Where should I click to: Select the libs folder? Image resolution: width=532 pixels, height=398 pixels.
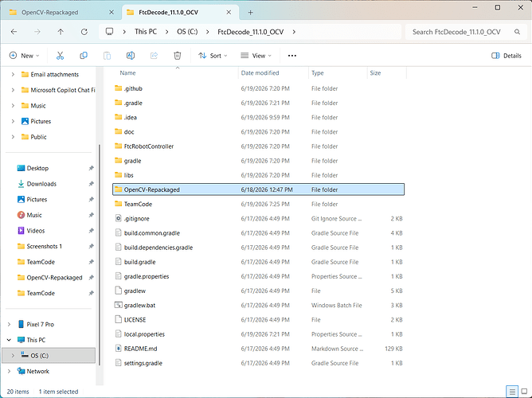pos(258,175)
